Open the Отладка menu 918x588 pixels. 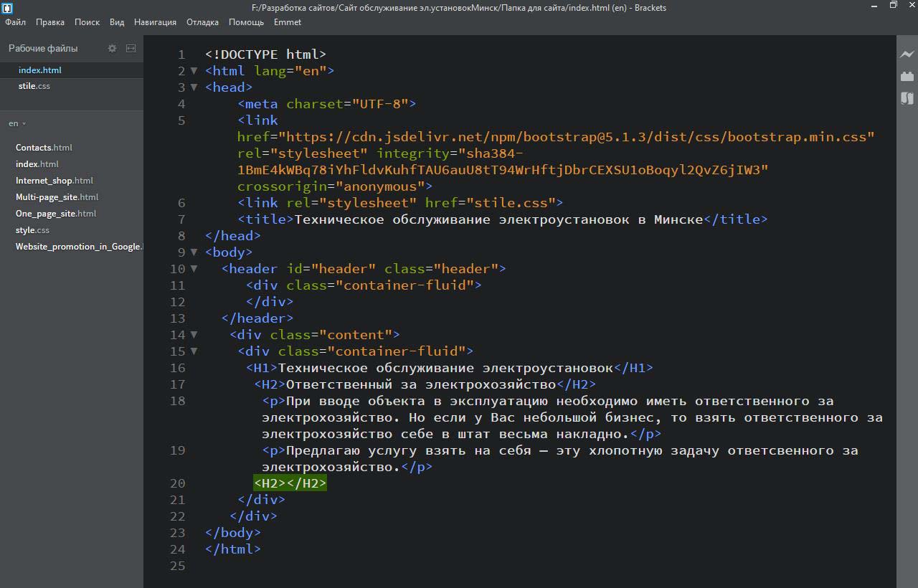click(x=202, y=22)
